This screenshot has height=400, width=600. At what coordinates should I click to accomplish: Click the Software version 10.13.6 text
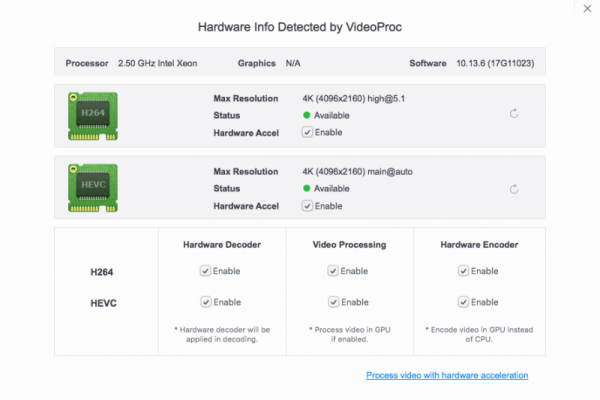click(493, 63)
